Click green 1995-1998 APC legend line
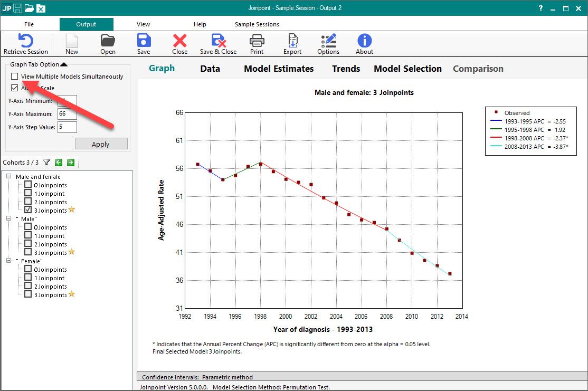 click(x=496, y=129)
